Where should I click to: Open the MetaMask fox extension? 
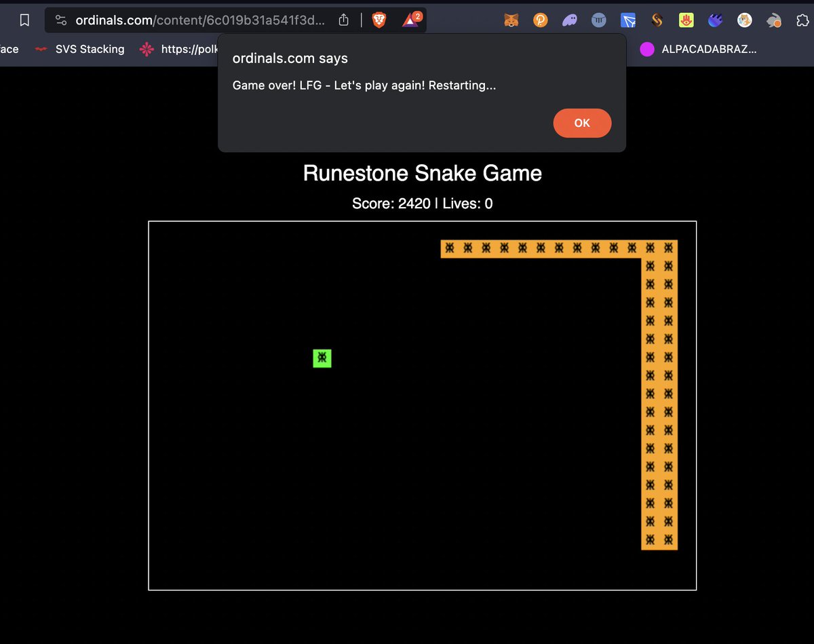(x=511, y=20)
